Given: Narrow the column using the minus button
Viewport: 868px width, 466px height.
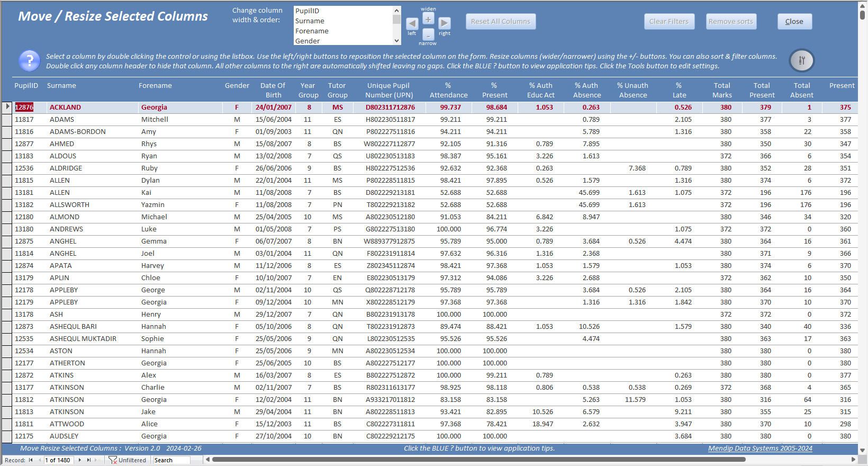Looking at the screenshot, I should [x=428, y=34].
